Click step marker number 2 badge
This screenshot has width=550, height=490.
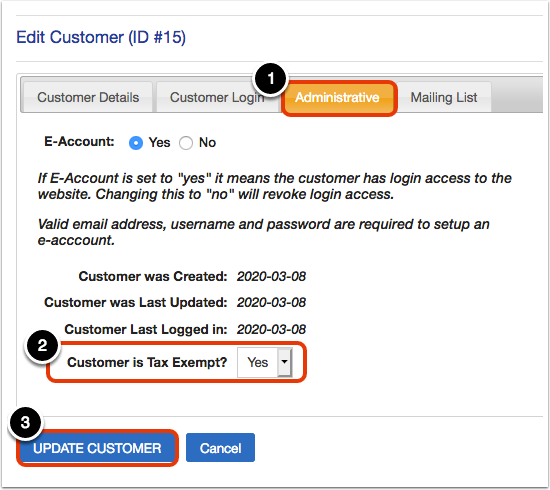click(x=42, y=346)
